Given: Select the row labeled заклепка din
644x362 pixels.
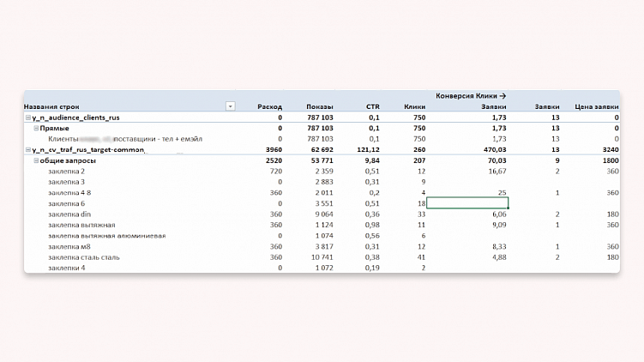Looking at the screenshot, I should (x=71, y=214).
